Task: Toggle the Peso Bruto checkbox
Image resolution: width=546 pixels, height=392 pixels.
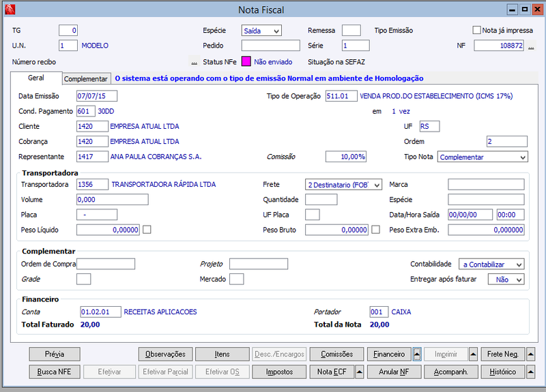Action: pos(376,230)
